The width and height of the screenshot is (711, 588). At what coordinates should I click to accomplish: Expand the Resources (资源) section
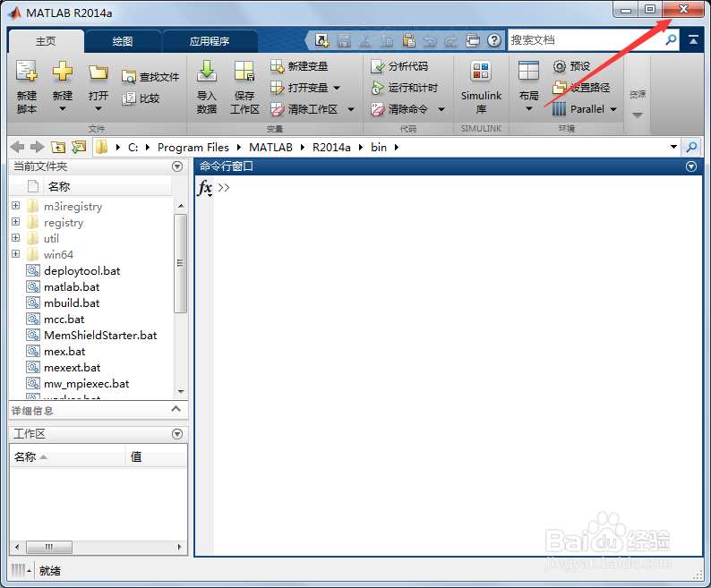point(638,115)
